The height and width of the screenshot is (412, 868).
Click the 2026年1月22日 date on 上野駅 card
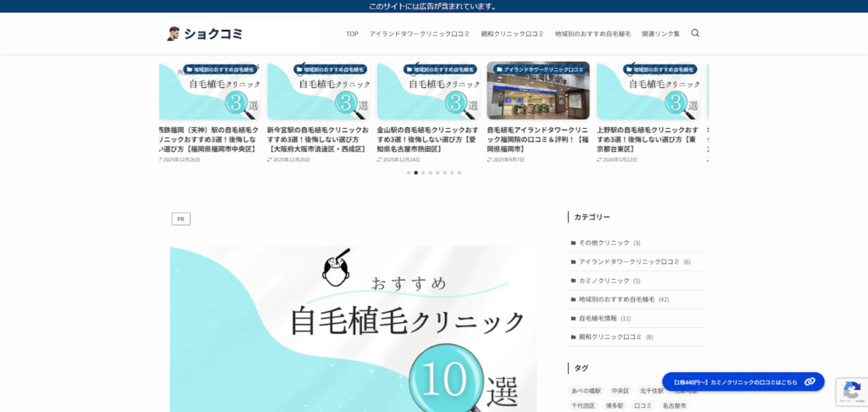click(x=617, y=160)
